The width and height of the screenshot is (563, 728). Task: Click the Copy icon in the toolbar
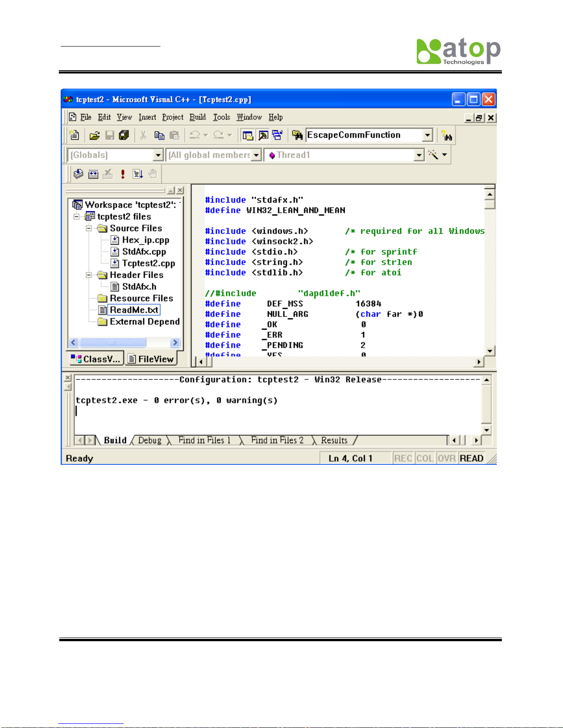[159, 135]
